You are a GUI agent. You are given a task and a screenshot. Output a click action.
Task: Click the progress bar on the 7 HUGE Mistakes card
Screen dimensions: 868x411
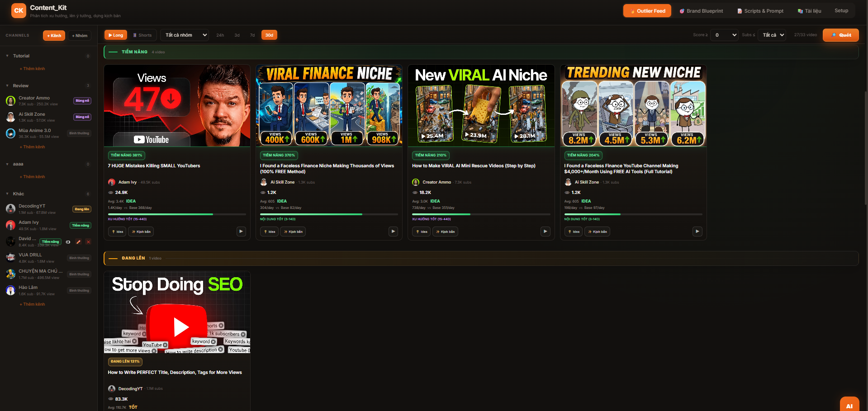coord(177,214)
